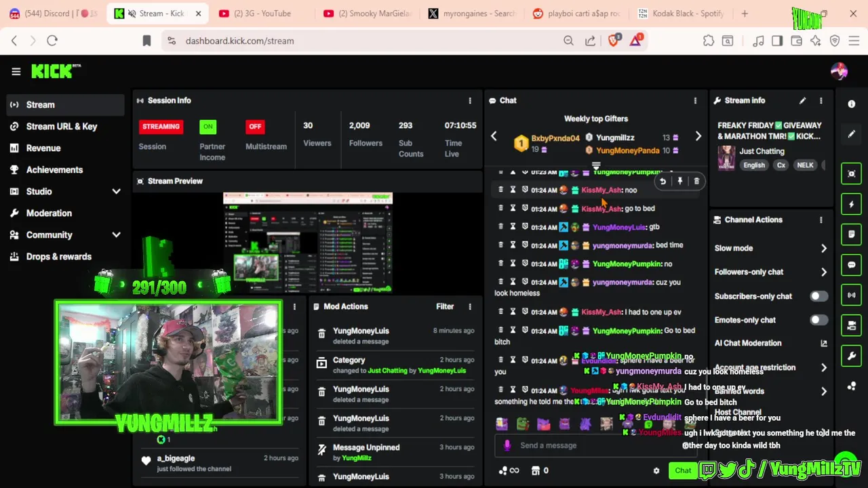
Task: Toggle Subscribers-only chat switch
Action: pyautogui.click(x=818, y=296)
